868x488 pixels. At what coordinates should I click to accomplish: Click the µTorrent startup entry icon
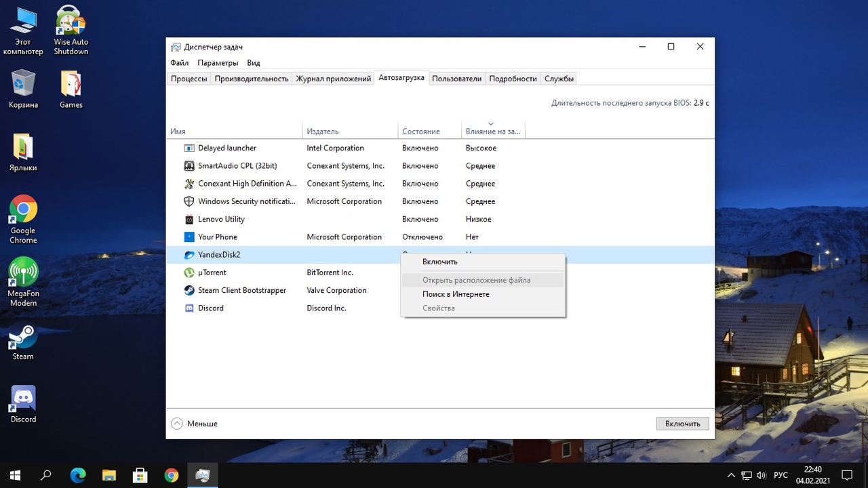[189, 272]
